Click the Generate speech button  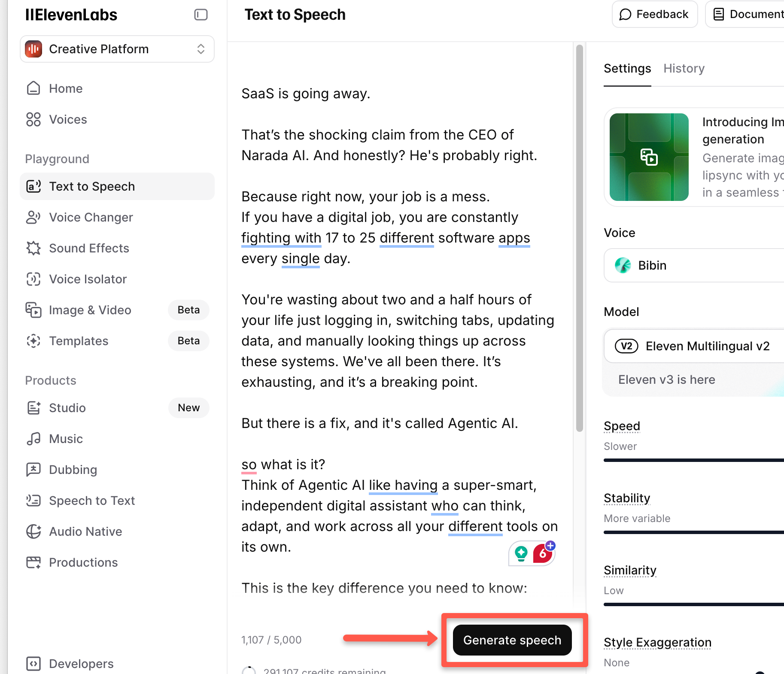click(512, 640)
